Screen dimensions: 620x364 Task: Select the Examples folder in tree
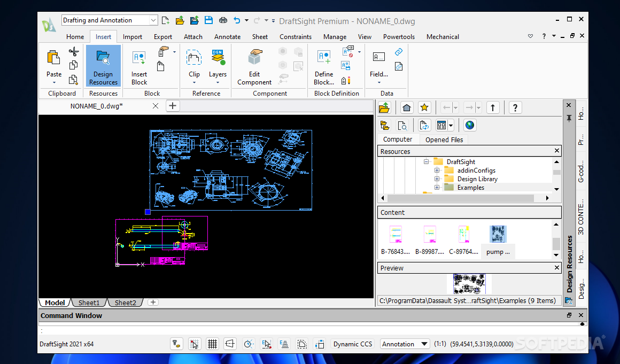pos(470,187)
